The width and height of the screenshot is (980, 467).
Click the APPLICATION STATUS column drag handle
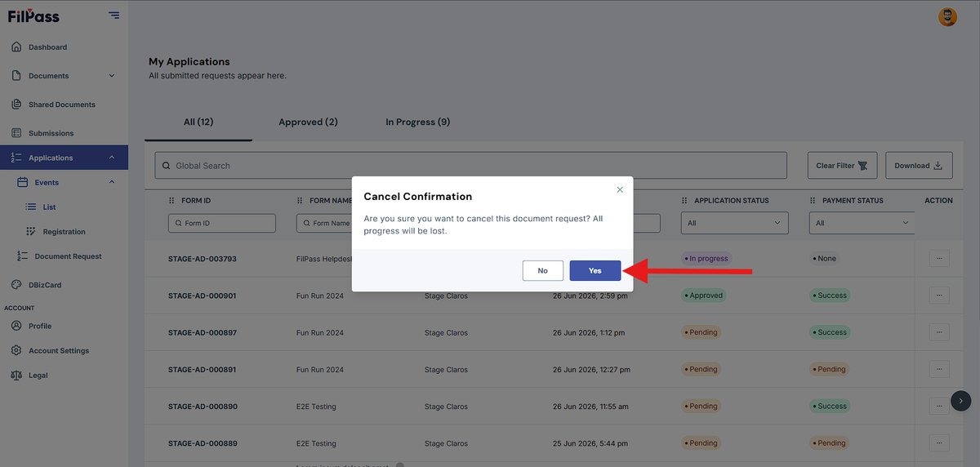click(x=684, y=201)
